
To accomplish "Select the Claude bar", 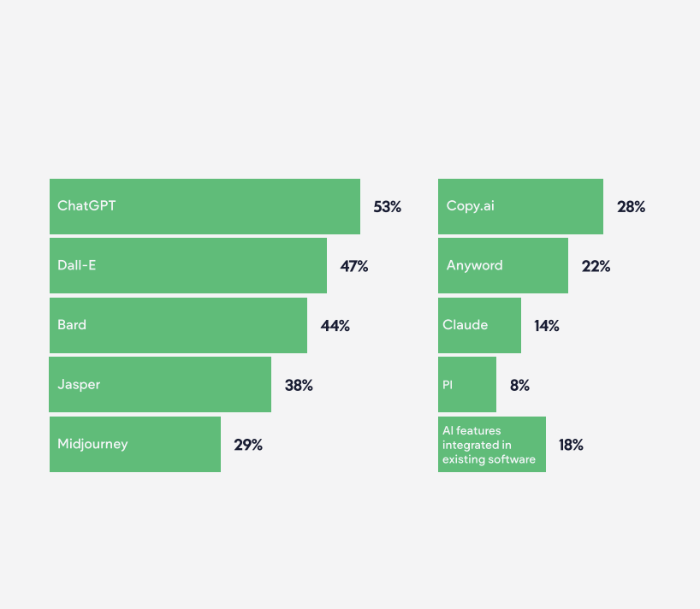I will (479, 326).
